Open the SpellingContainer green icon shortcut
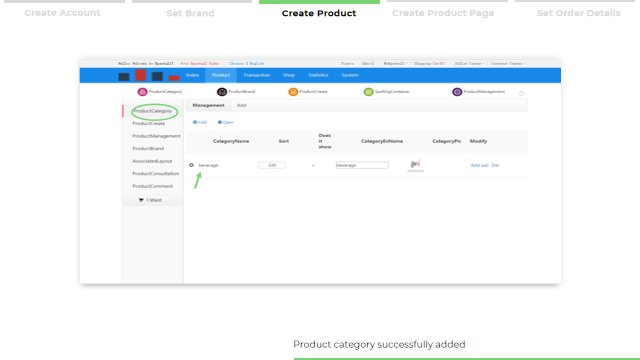This screenshot has height=360, width=640. pos(368,92)
